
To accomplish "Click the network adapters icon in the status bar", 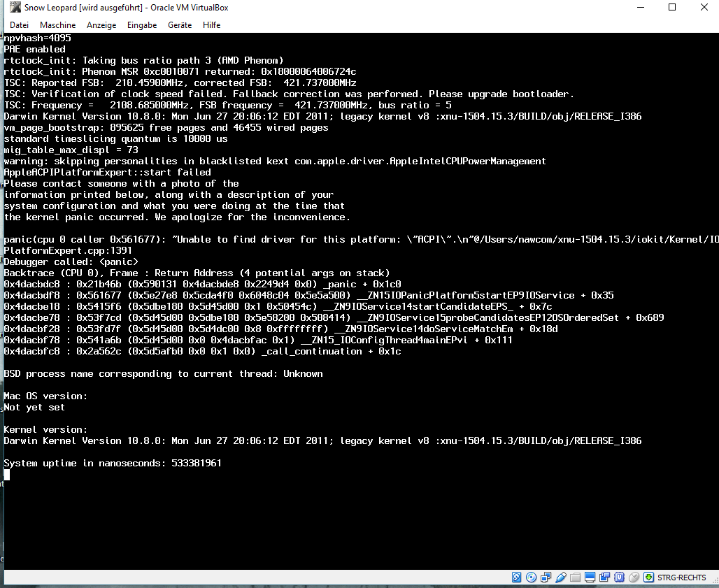I will [546, 577].
